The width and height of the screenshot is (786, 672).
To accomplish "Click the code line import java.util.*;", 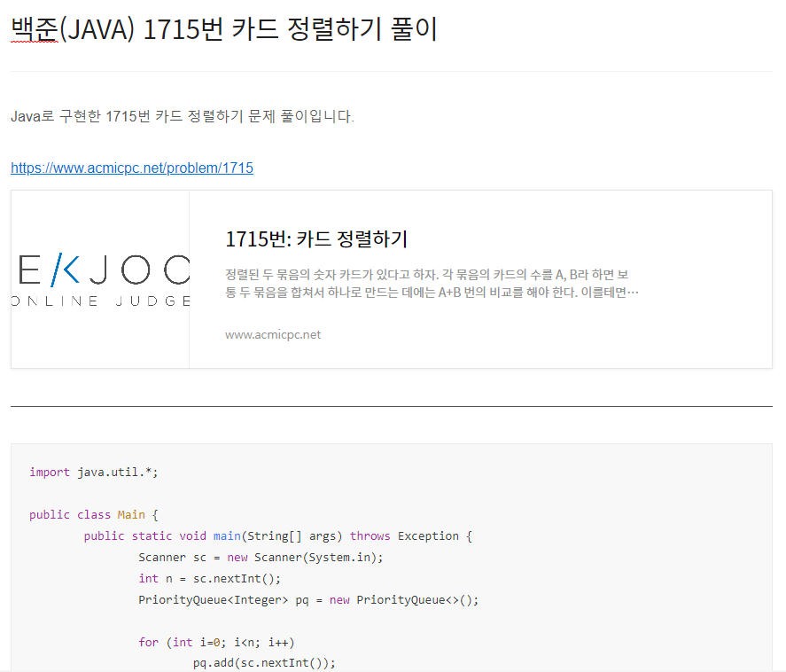I will click(x=94, y=473).
